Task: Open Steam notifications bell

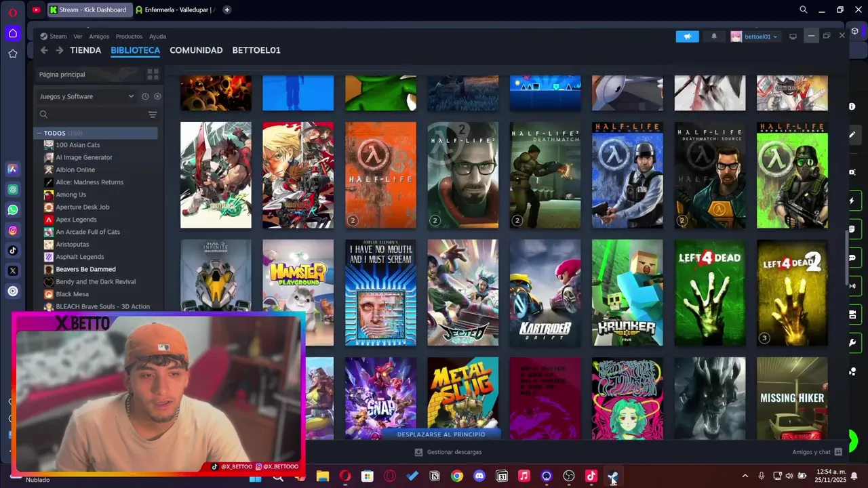Action: point(713,37)
